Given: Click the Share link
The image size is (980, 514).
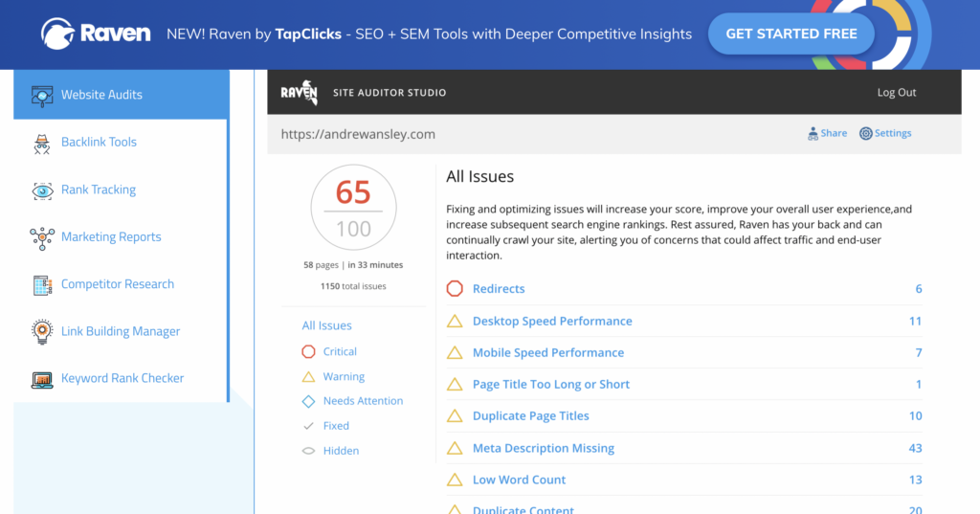Looking at the screenshot, I should [x=834, y=133].
